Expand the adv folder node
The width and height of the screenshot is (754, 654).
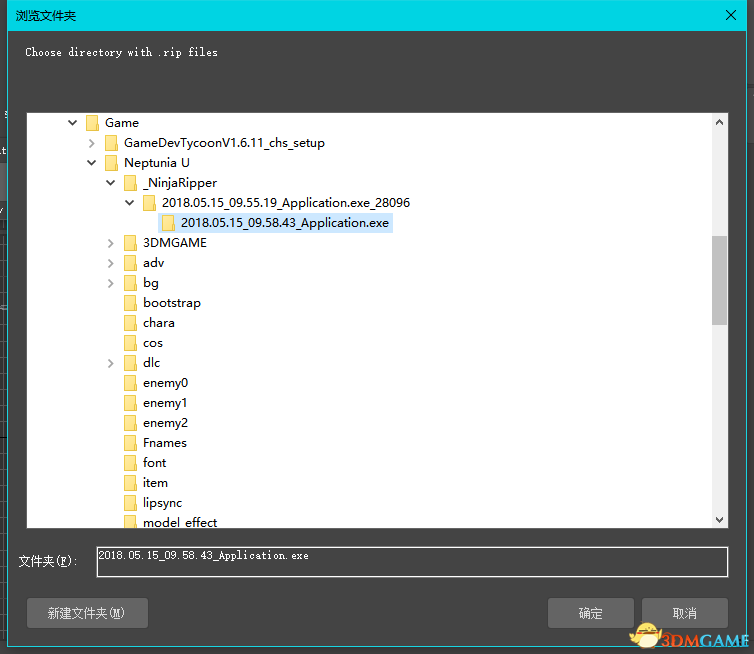click(110, 263)
